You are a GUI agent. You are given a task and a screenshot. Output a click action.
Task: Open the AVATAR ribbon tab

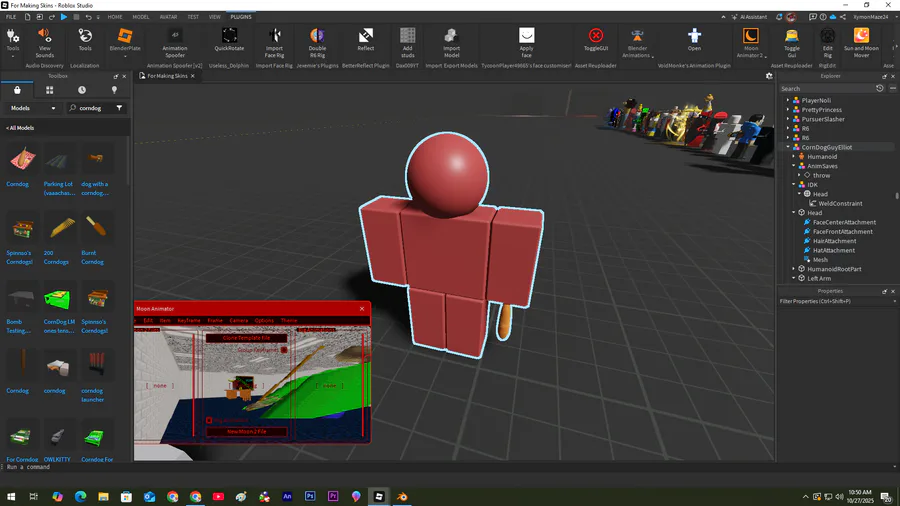pyautogui.click(x=168, y=17)
